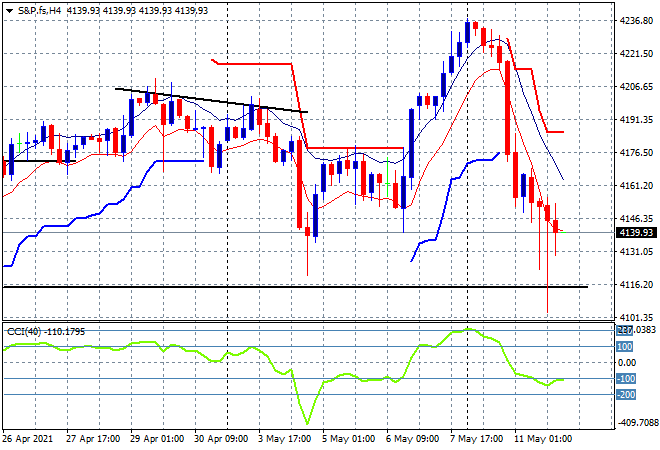Click price axis value 4146.35
The height and width of the screenshot is (450, 660).
pyautogui.click(x=636, y=218)
